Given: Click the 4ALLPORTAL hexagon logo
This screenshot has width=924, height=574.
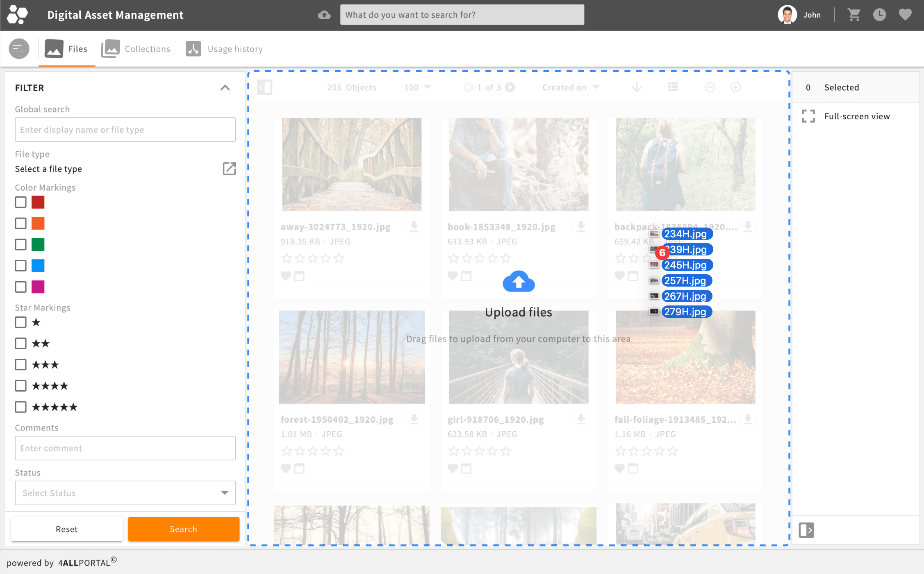Looking at the screenshot, I should [18, 15].
